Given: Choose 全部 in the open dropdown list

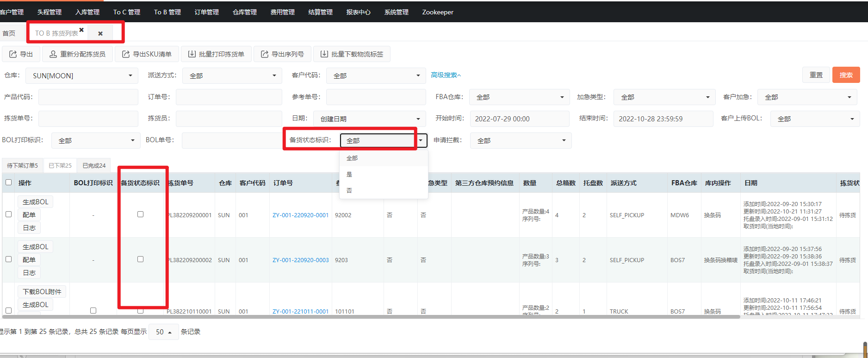Looking at the screenshot, I should point(384,158).
